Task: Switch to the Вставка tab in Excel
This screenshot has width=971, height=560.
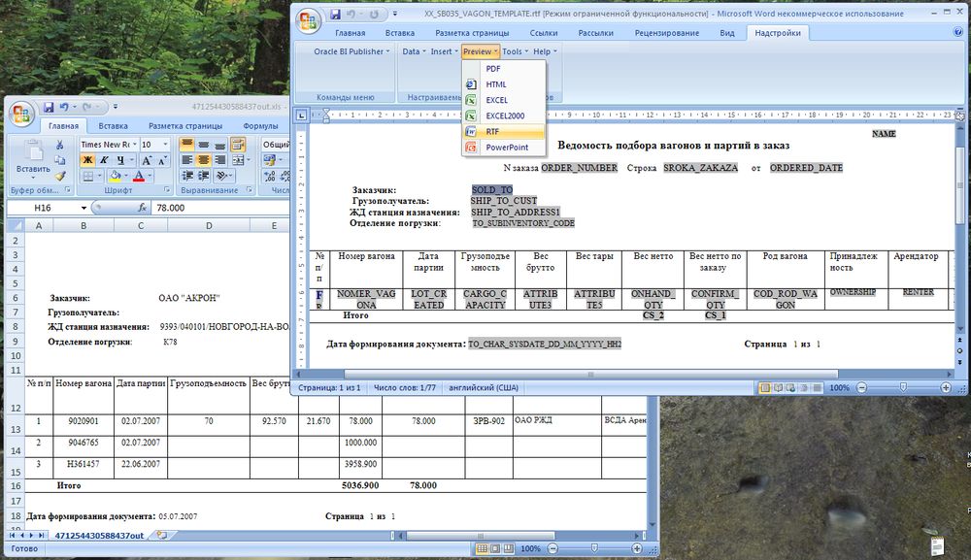Action: click(x=114, y=125)
